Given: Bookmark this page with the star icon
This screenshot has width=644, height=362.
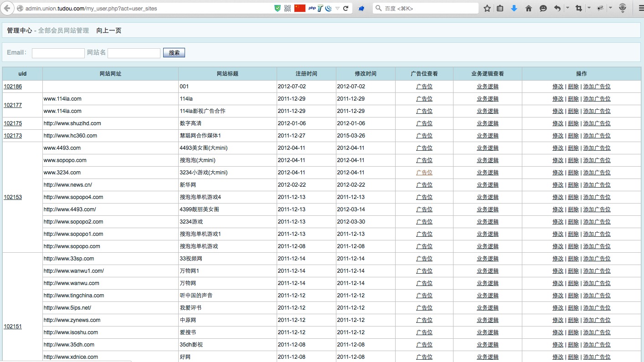Looking at the screenshot, I should click(487, 8).
